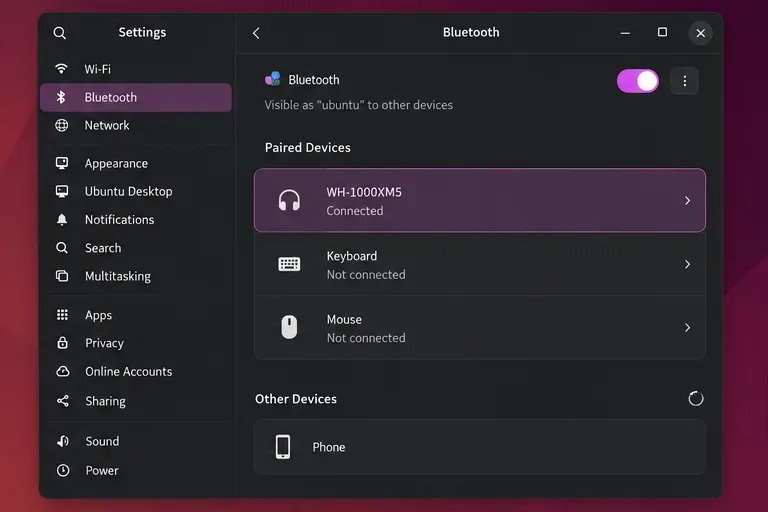The width and height of the screenshot is (768, 512).
Task: Go to Appearance settings
Action: coord(136,163)
